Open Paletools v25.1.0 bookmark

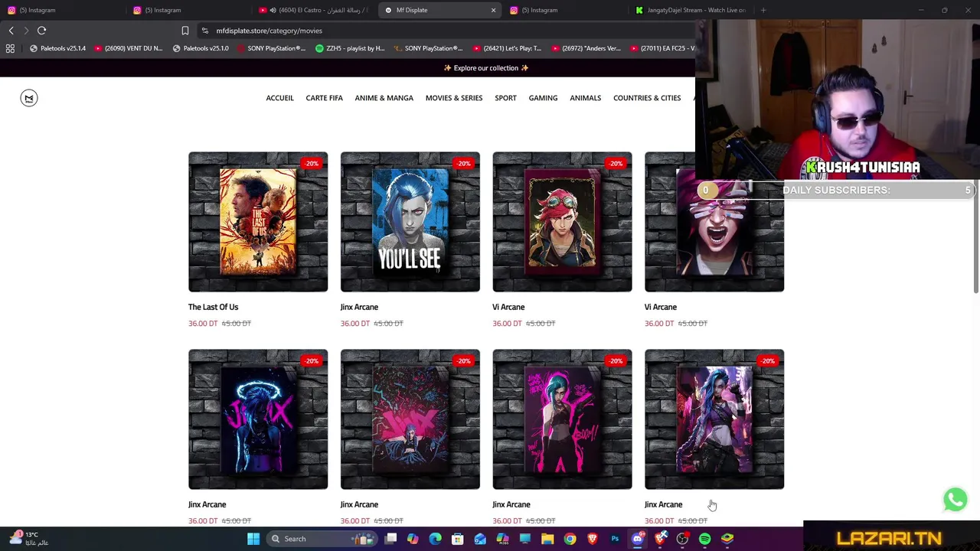point(200,48)
